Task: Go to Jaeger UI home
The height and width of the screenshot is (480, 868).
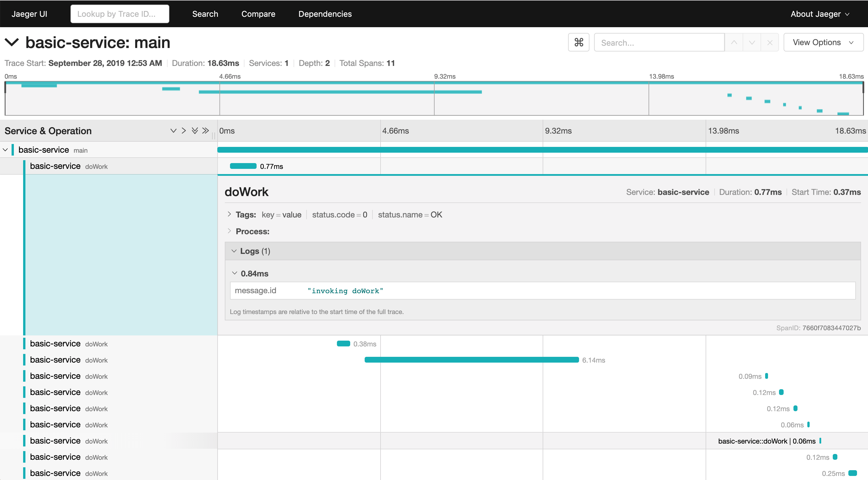Action: pyautogui.click(x=29, y=14)
